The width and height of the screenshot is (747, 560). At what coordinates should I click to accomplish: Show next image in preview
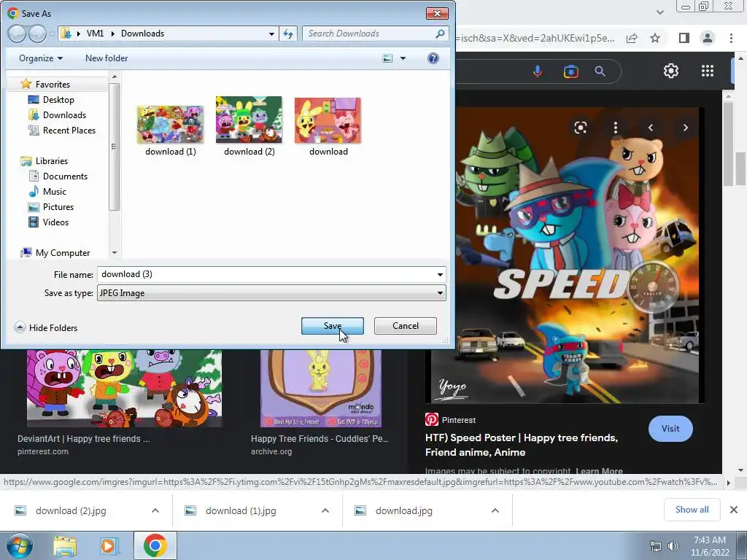coord(686,128)
